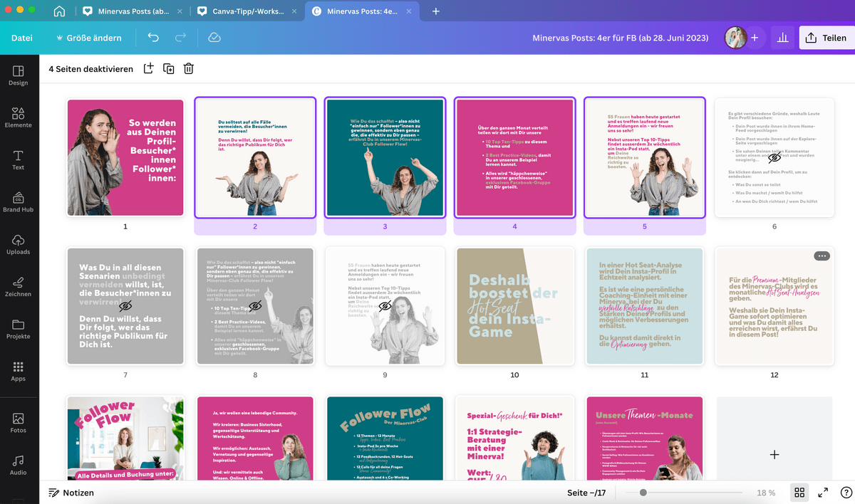
Task: Select page 4 pink thumbnail
Action: point(514,157)
